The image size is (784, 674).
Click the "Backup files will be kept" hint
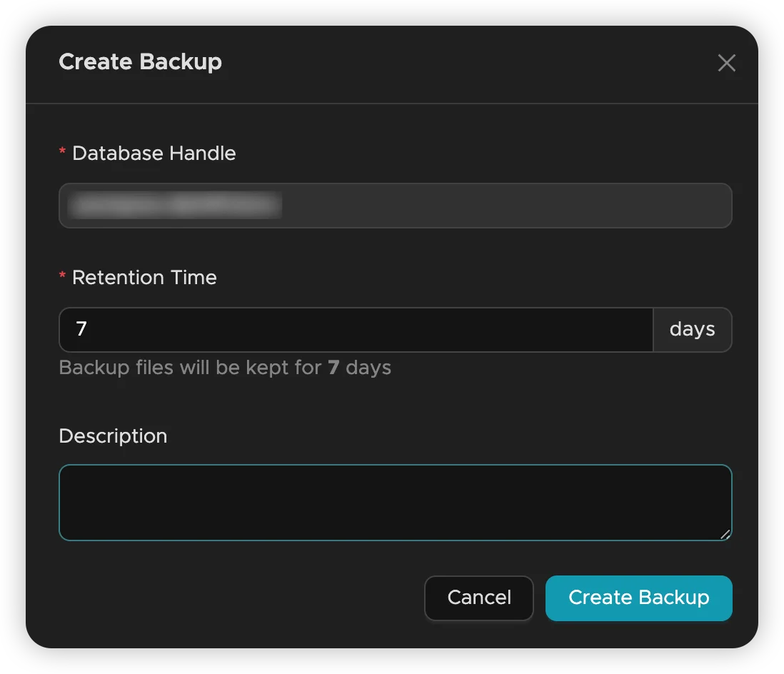pyautogui.click(x=191, y=368)
